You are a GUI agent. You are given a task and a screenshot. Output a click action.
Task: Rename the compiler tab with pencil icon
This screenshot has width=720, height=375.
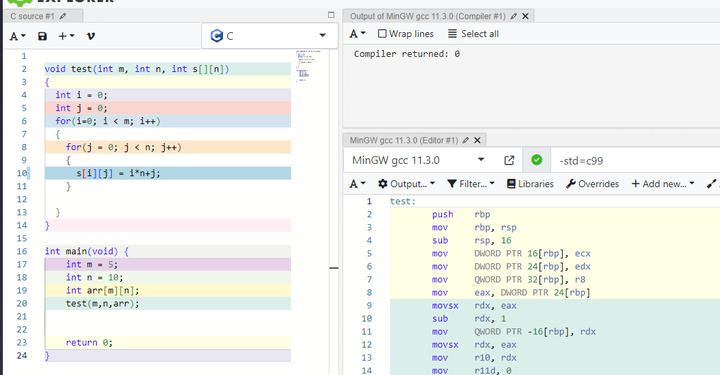(x=466, y=140)
